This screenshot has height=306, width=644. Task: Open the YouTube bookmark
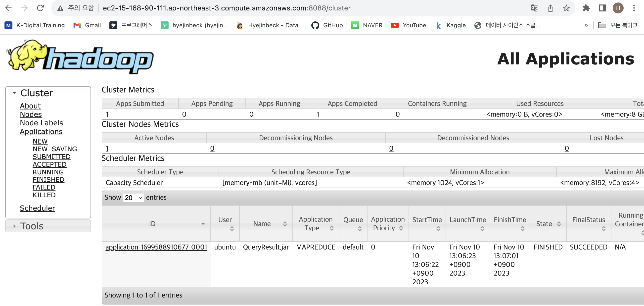coord(409,25)
